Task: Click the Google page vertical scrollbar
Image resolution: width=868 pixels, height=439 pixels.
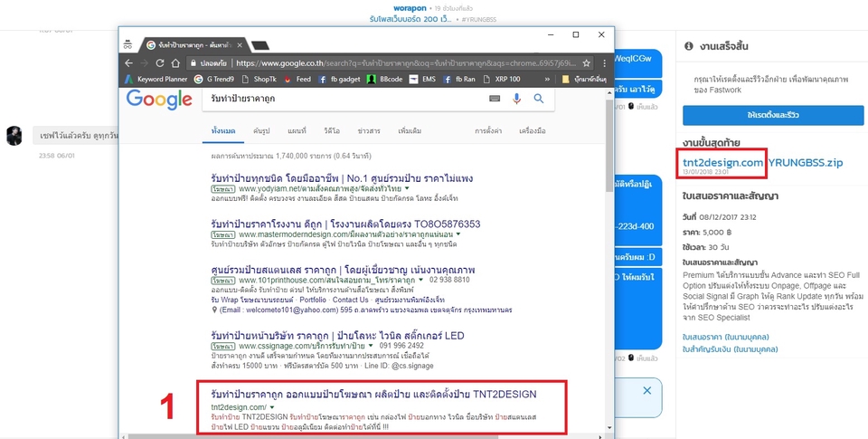Action: (609, 144)
